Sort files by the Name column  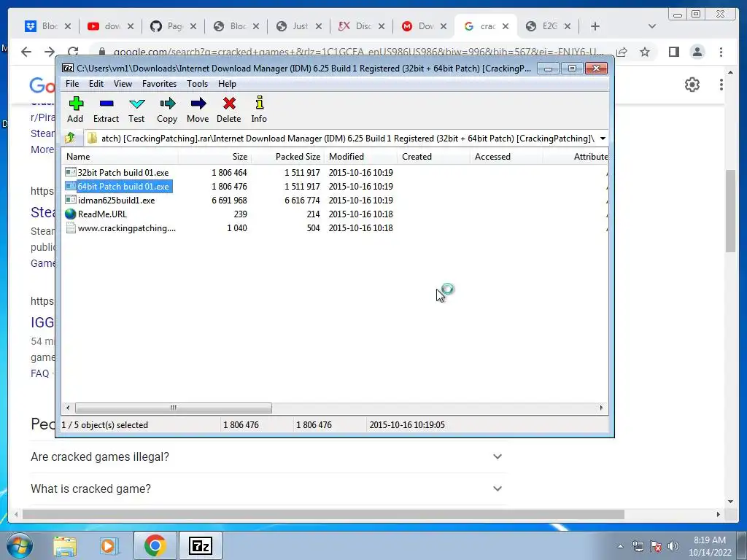pyautogui.click(x=120, y=157)
